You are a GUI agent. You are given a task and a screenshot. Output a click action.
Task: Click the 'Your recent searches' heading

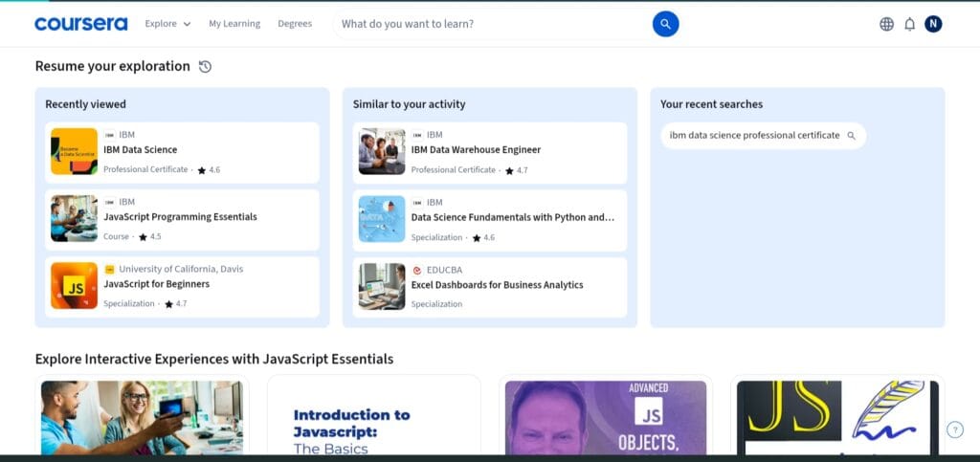tap(711, 104)
